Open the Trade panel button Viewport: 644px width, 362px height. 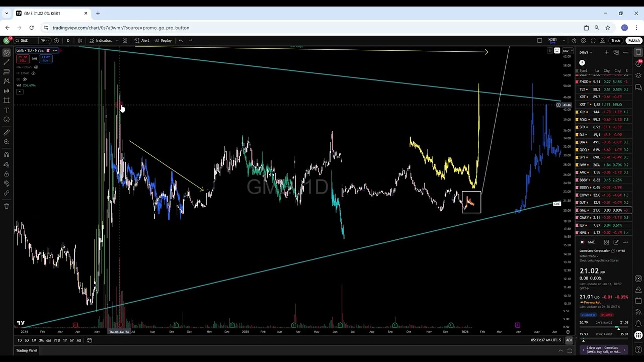click(x=616, y=40)
